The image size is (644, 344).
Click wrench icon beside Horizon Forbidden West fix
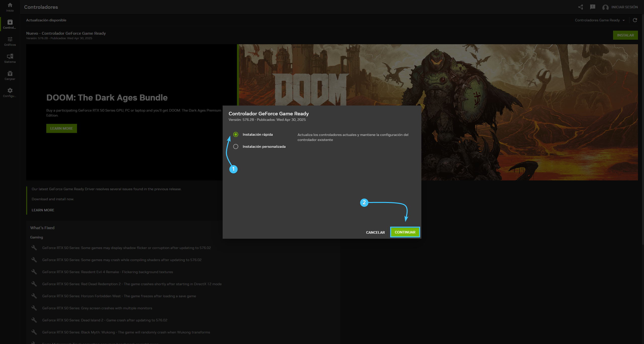[34, 296]
